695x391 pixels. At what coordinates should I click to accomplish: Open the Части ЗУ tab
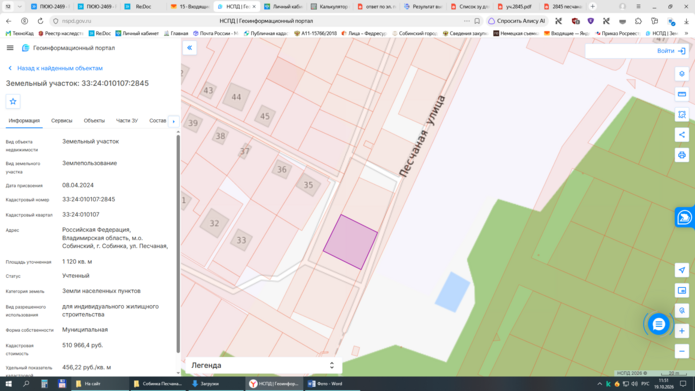coord(127,121)
